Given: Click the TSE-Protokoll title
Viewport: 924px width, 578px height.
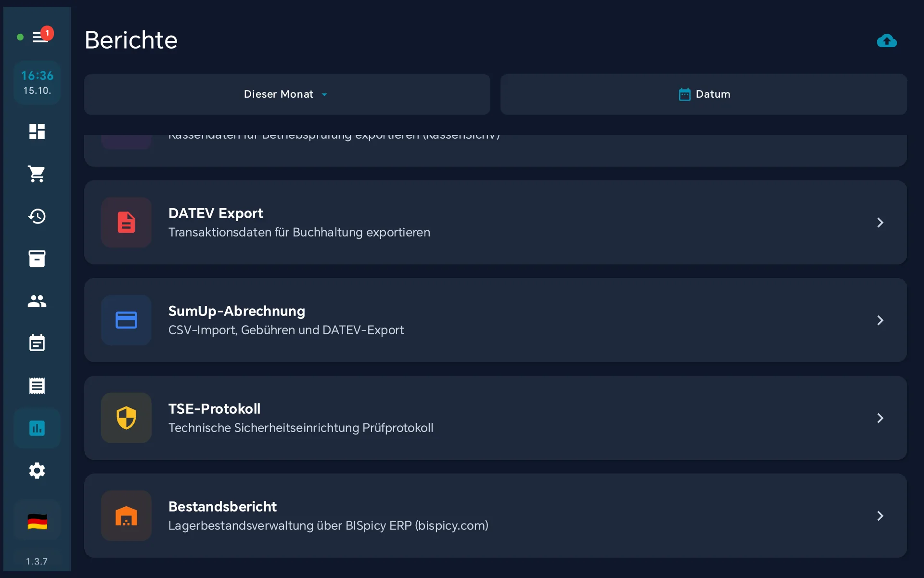Looking at the screenshot, I should click(x=214, y=409).
